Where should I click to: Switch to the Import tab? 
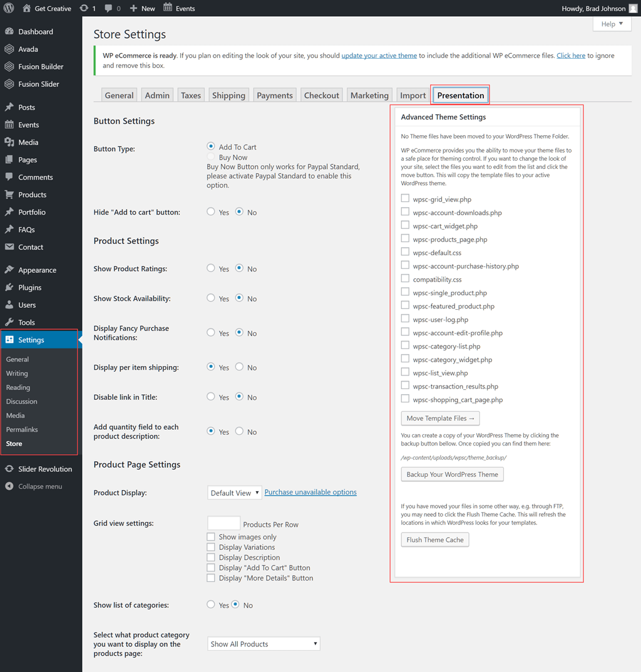coord(413,95)
